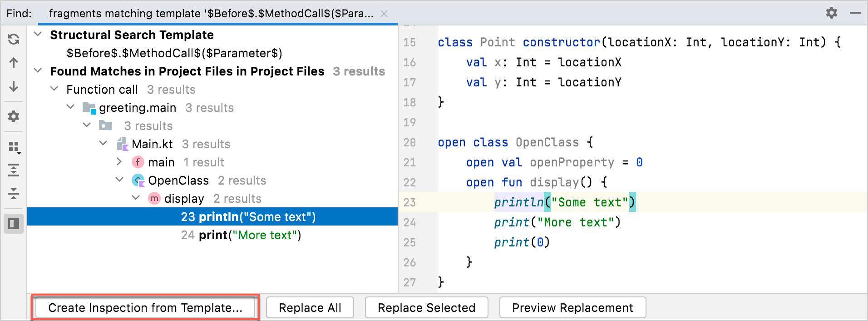Click the Expand All icon
868x321 pixels.
click(14, 171)
